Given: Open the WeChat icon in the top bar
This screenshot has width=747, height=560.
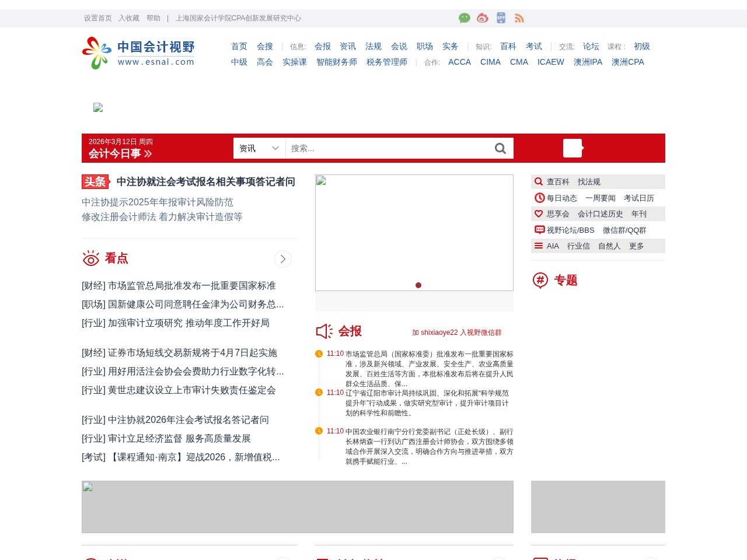Looking at the screenshot, I should click(465, 18).
